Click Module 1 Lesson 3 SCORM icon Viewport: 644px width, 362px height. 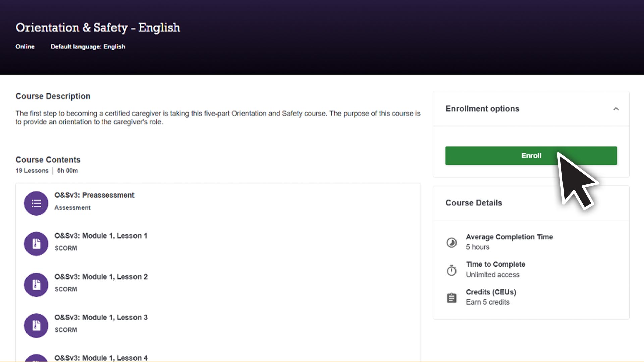pyautogui.click(x=36, y=325)
